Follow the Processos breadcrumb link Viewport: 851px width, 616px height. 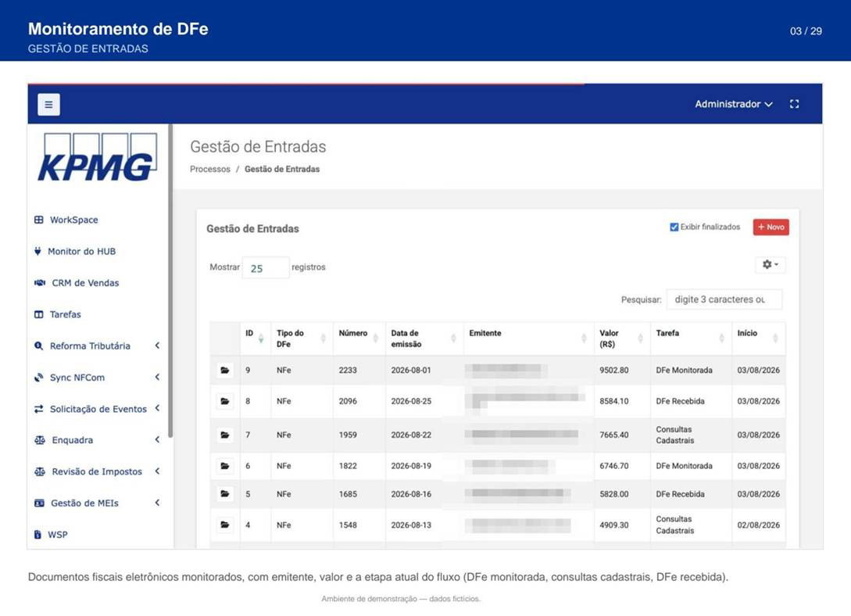210,170
